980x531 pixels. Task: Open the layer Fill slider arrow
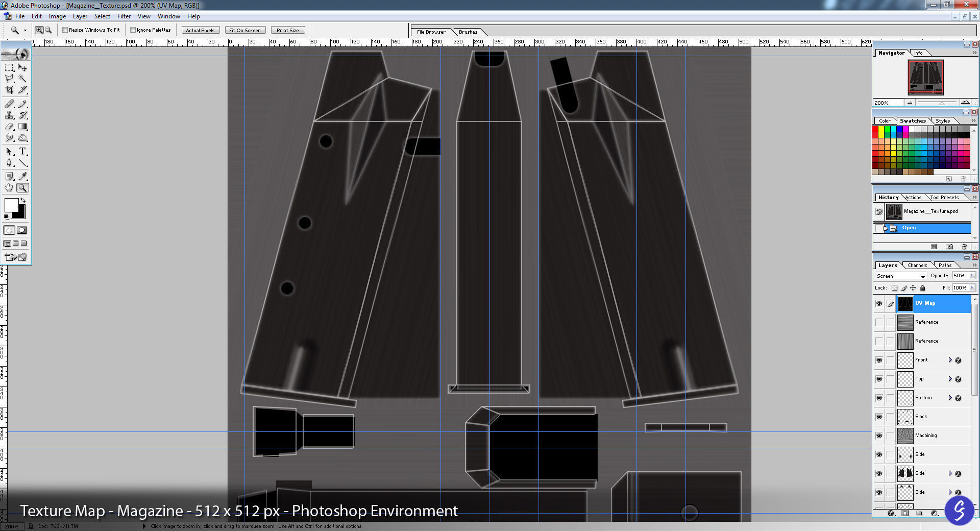[x=972, y=288]
